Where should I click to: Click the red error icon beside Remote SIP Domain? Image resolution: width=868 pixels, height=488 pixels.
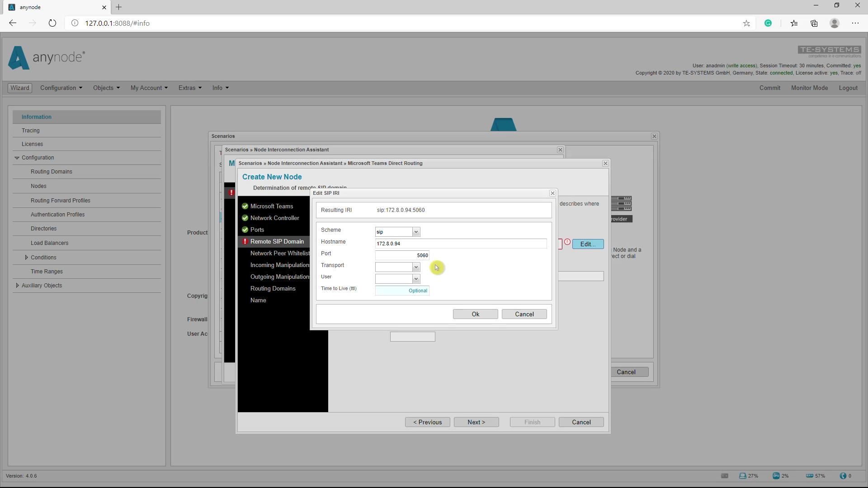[245, 241]
